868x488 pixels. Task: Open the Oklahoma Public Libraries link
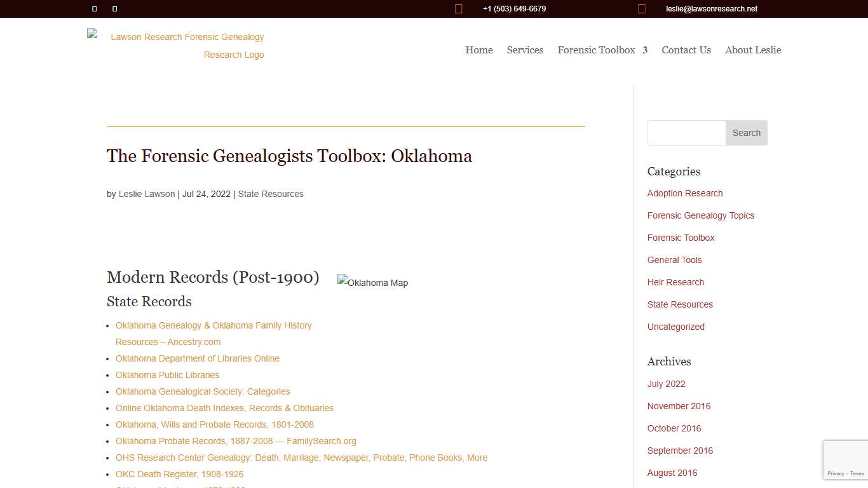tap(167, 375)
